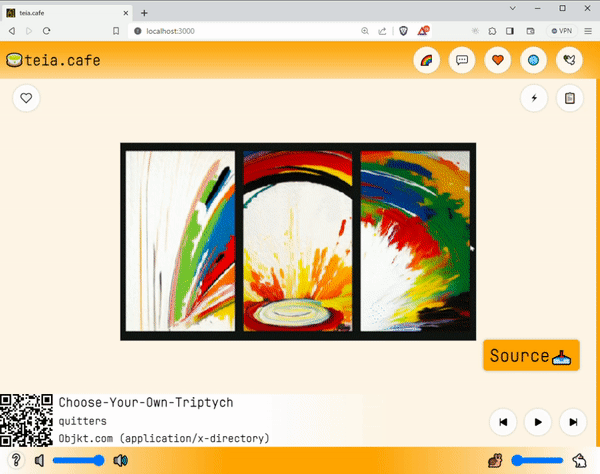Open the tab search dropdown chevron

pos(513,8)
